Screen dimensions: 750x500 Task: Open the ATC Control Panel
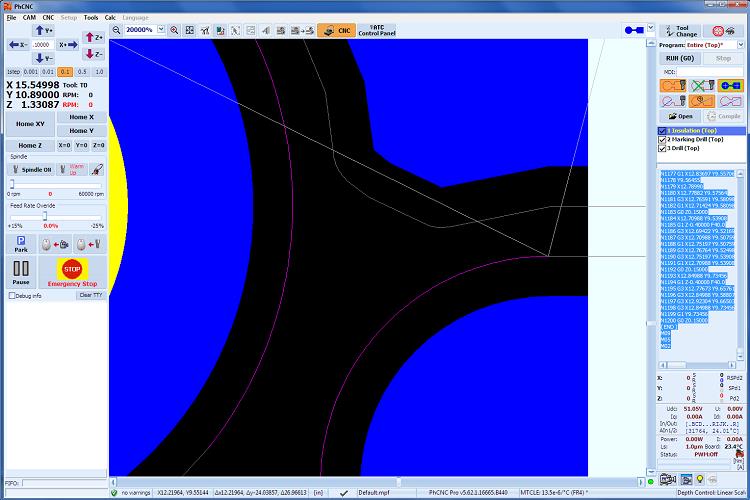pos(377,31)
